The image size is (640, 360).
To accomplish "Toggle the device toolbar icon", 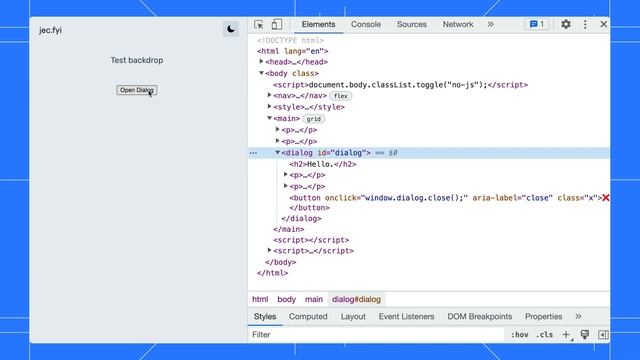I will [x=277, y=24].
